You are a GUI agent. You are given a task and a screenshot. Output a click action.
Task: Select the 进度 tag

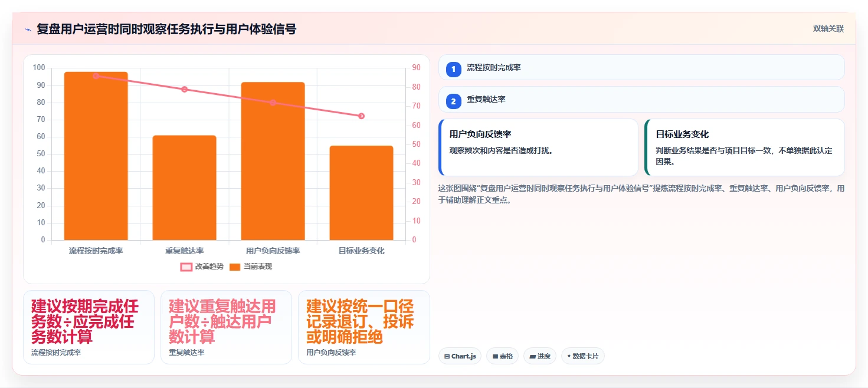540,356
